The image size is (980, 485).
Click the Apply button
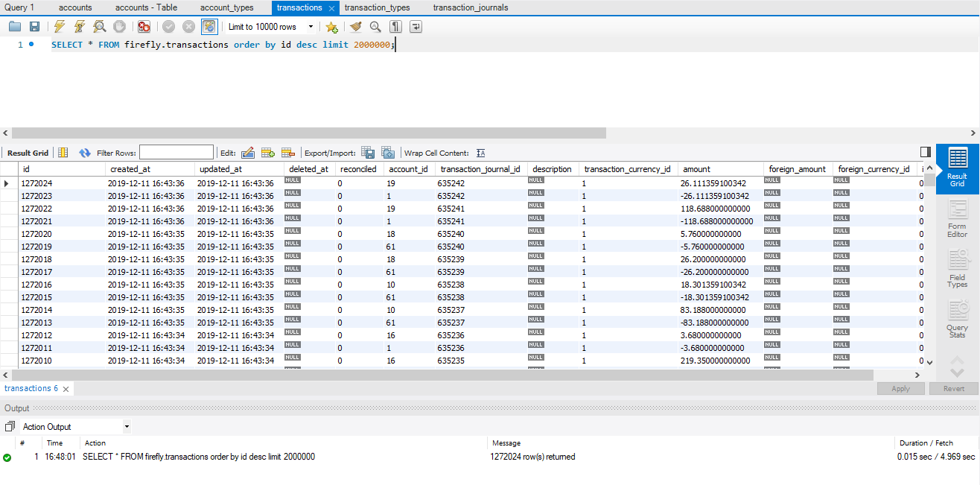click(900, 388)
